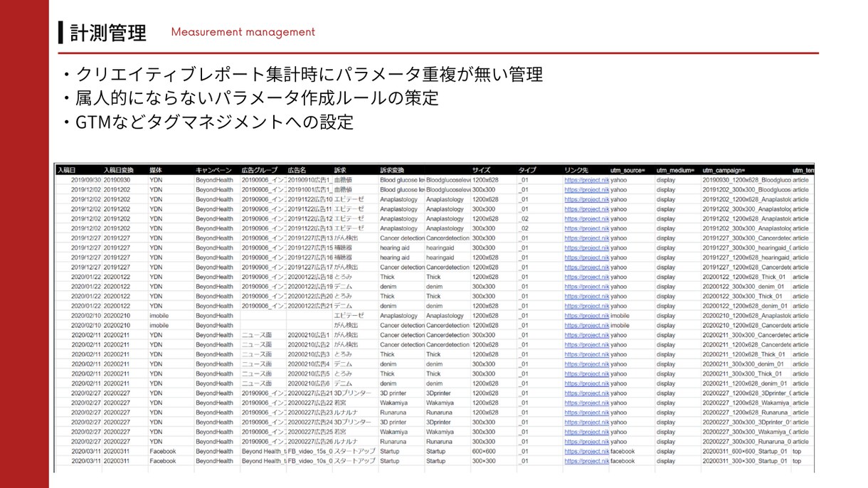Click the 20200311_600×600_Startup_01 campaign cell
The width and height of the screenshot is (868, 488).
pos(745,451)
